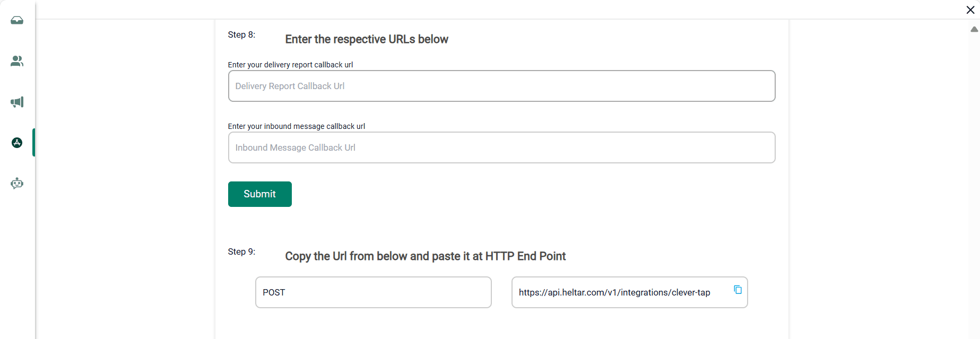
Task: Focus the Inbound Message Callback Url field
Action: tap(501, 147)
